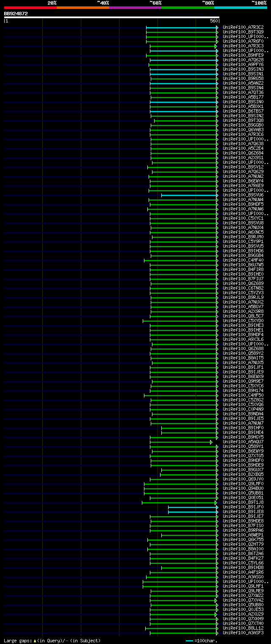
Task: Select the UniRef100_C6TN82 label
Action: 243,288
